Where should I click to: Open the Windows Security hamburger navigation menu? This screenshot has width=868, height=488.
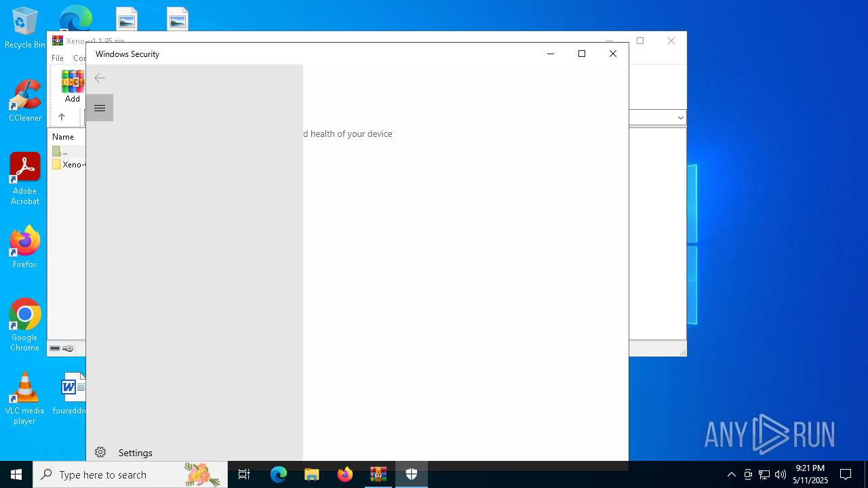(x=100, y=108)
